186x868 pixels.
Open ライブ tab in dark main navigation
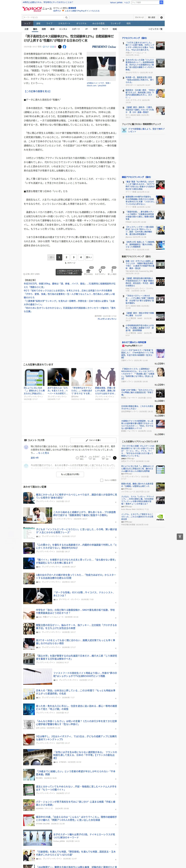point(49,24)
